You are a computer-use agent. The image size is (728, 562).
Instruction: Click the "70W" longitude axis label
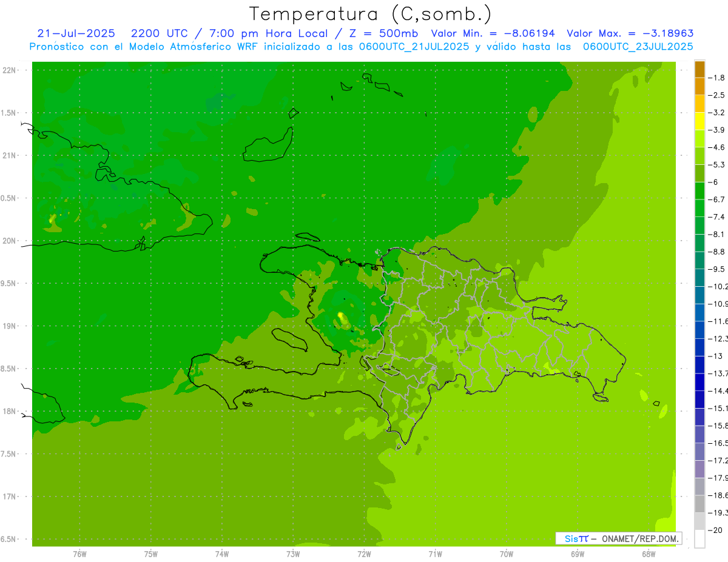click(507, 554)
